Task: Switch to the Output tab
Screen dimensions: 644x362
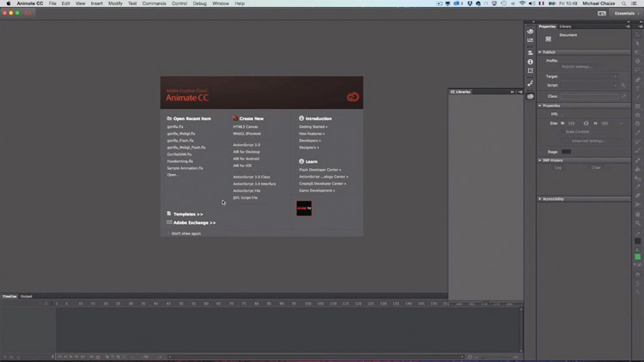Action: click(x=27, y=296)
